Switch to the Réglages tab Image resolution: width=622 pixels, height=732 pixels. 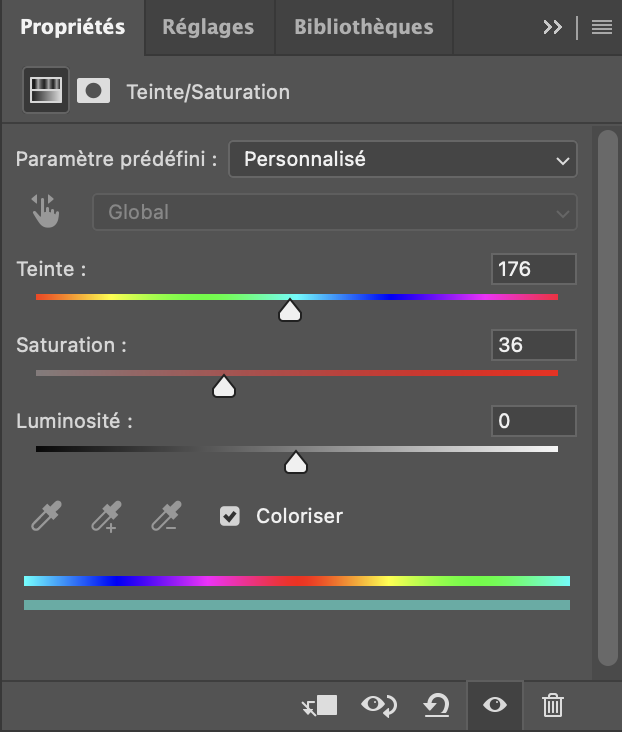tap(208, 27)
